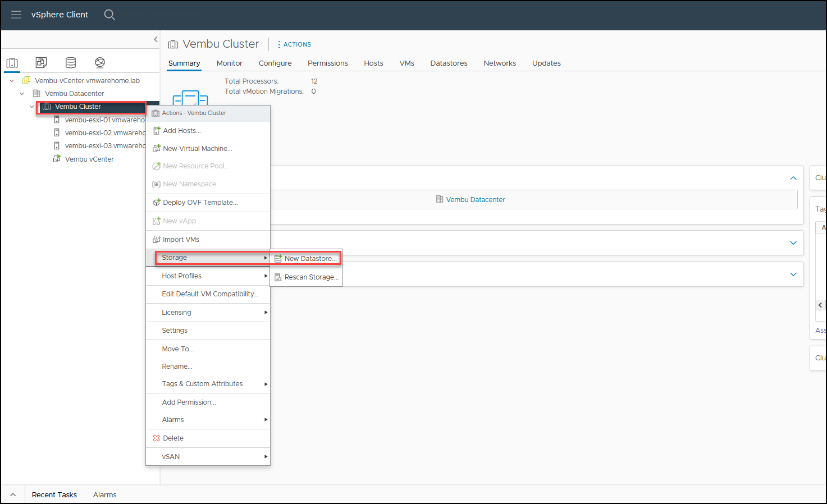
Task: Expand the Host Profiles submenu arrow
Action: pos(266,276)
